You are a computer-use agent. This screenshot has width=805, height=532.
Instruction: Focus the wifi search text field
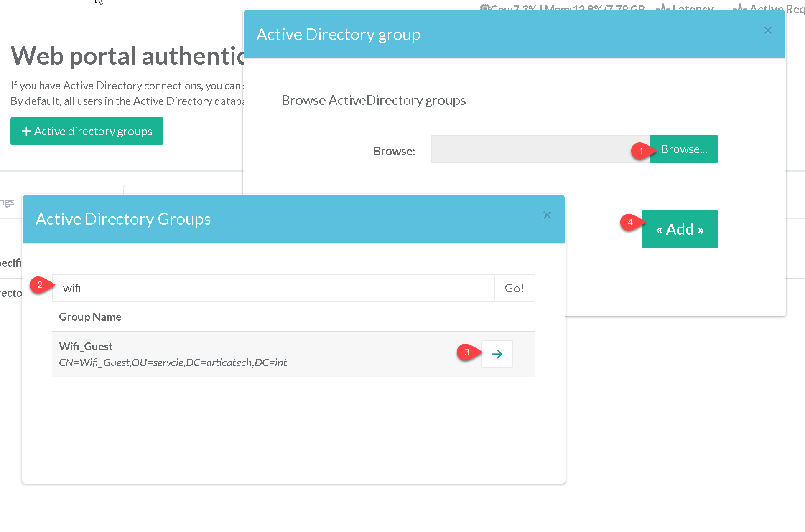pos(273,288)
